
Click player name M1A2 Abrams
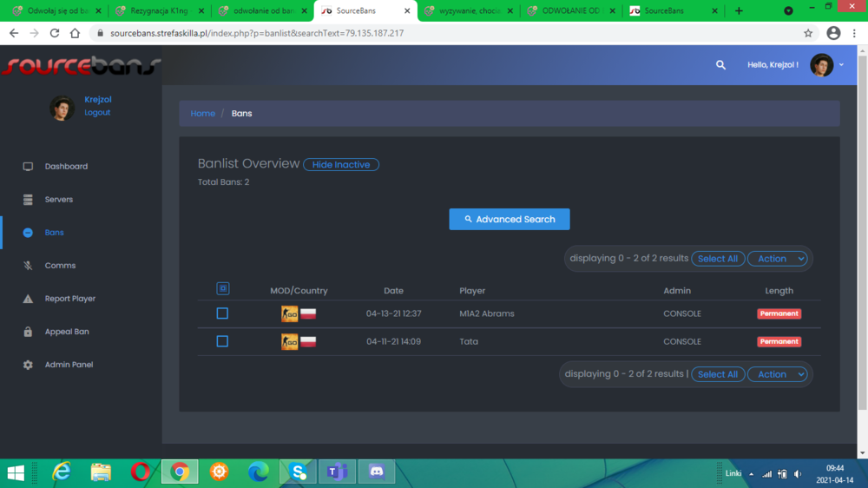pos(487,313)
